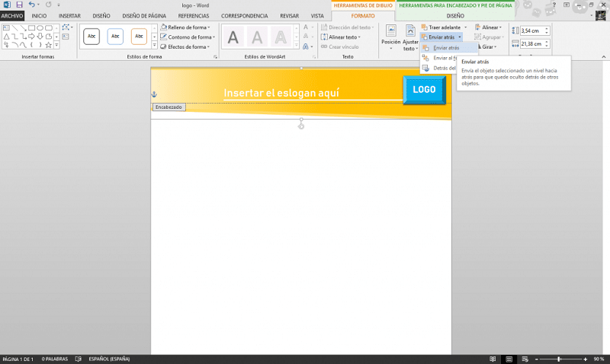Click the Draw Text Box icon

click(66, 37)
